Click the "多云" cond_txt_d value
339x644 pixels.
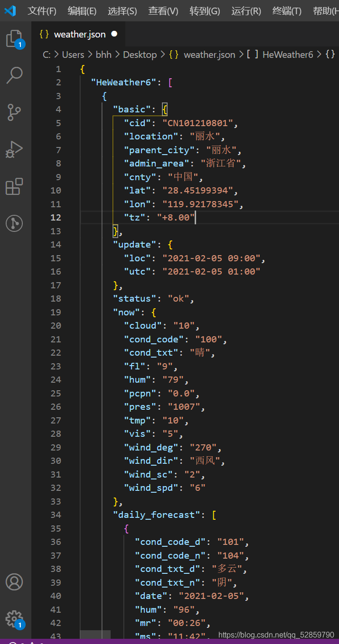click(228, 569)
